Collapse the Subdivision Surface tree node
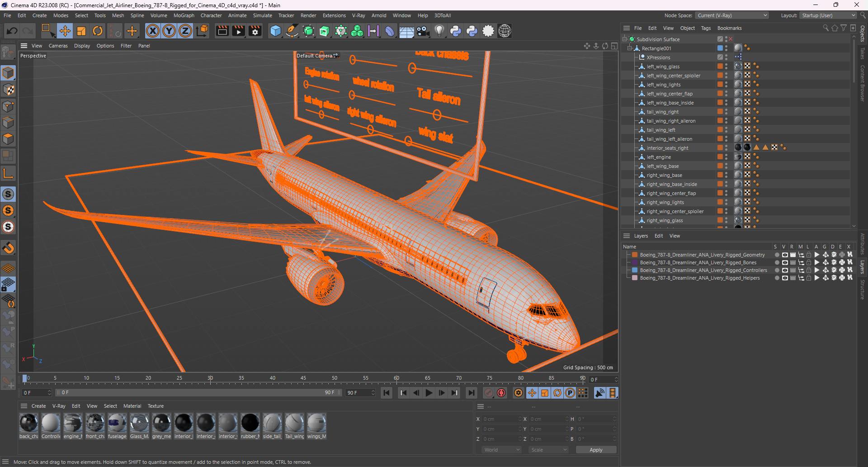The width and height of the screenshot is (868, 467). pos(625,39)
